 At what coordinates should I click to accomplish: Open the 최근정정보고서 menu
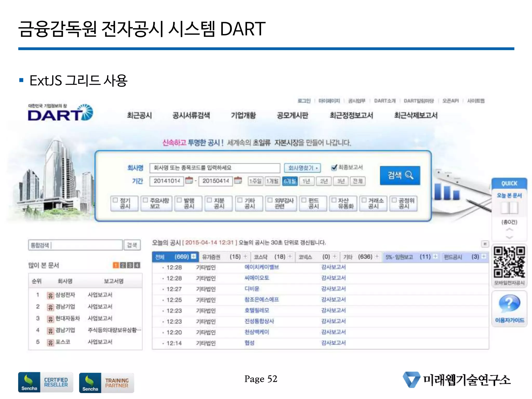(x=351, y=115)
